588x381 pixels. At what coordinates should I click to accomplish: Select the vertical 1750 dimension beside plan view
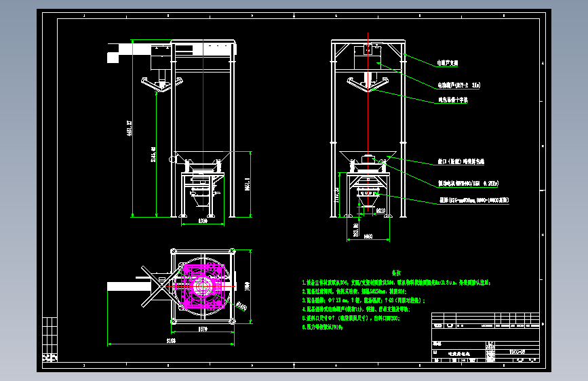tap(247, 286)
